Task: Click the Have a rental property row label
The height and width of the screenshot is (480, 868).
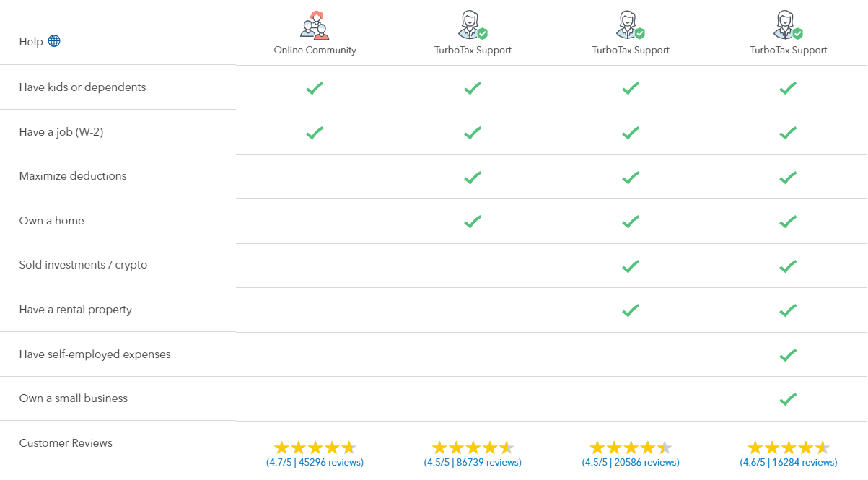Action: coord(75,310)
